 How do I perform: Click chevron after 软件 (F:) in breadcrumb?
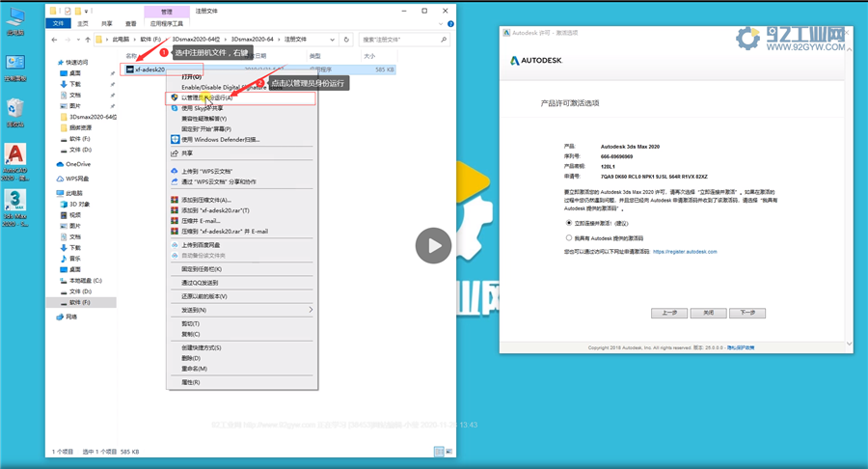click(x=167, y=40)
